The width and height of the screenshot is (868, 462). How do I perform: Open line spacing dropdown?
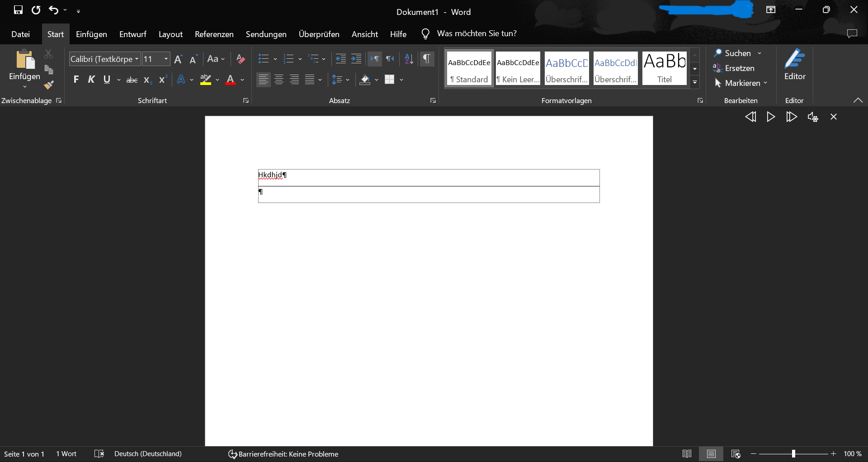341,80
